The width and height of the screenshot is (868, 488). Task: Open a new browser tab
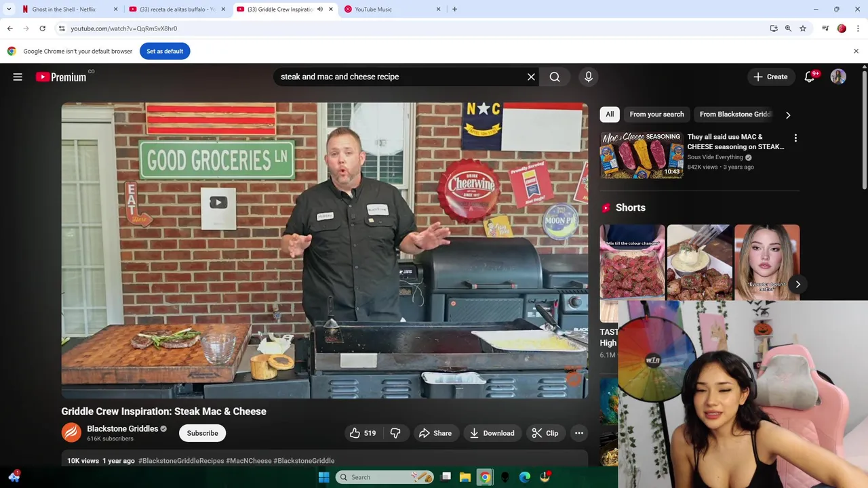(454, 9)
